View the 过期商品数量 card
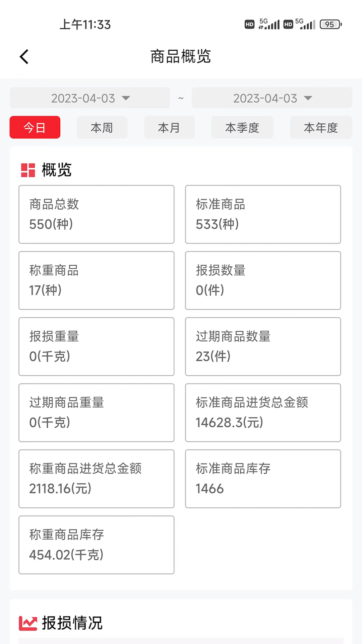362x644 pixels. 263,346
